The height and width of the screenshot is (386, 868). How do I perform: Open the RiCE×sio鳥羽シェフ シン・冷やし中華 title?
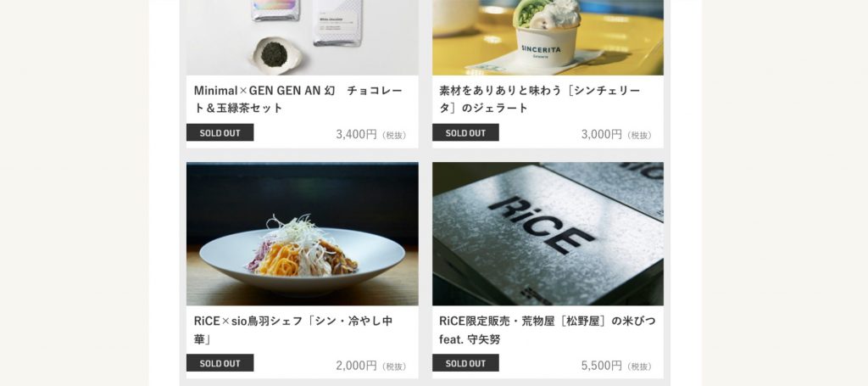[x=292, y=330]
